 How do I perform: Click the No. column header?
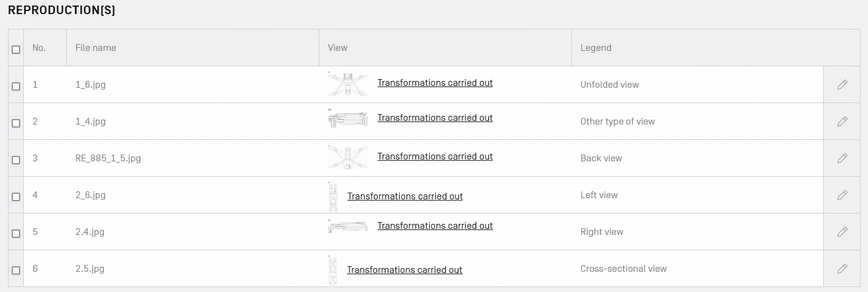[39, 48]
